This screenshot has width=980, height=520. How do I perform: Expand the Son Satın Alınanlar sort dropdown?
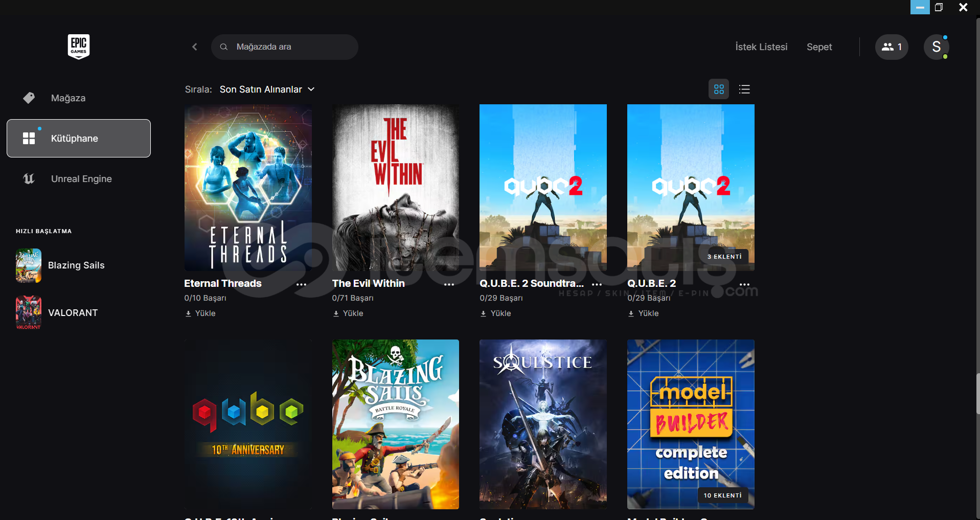click(267, 89)
